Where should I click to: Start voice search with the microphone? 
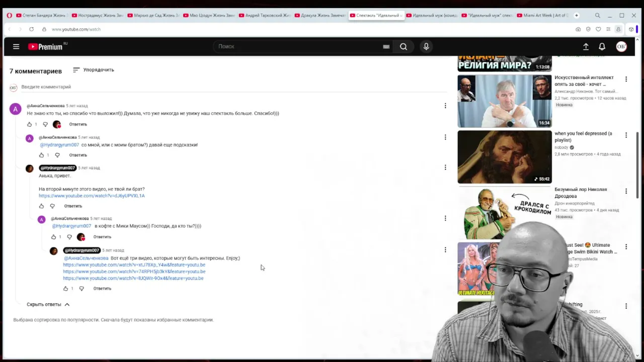coord(426,47)
